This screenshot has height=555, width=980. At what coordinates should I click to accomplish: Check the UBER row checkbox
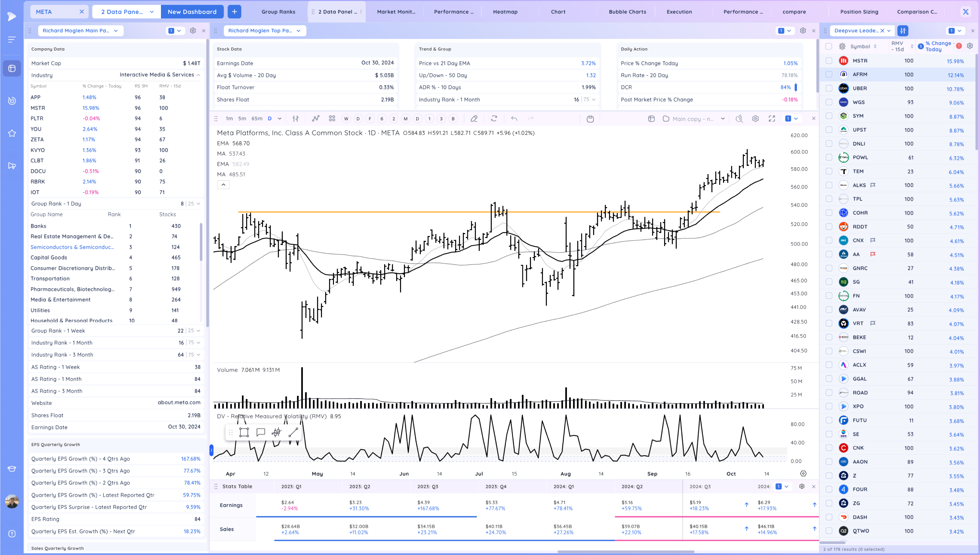click(829, 88)
